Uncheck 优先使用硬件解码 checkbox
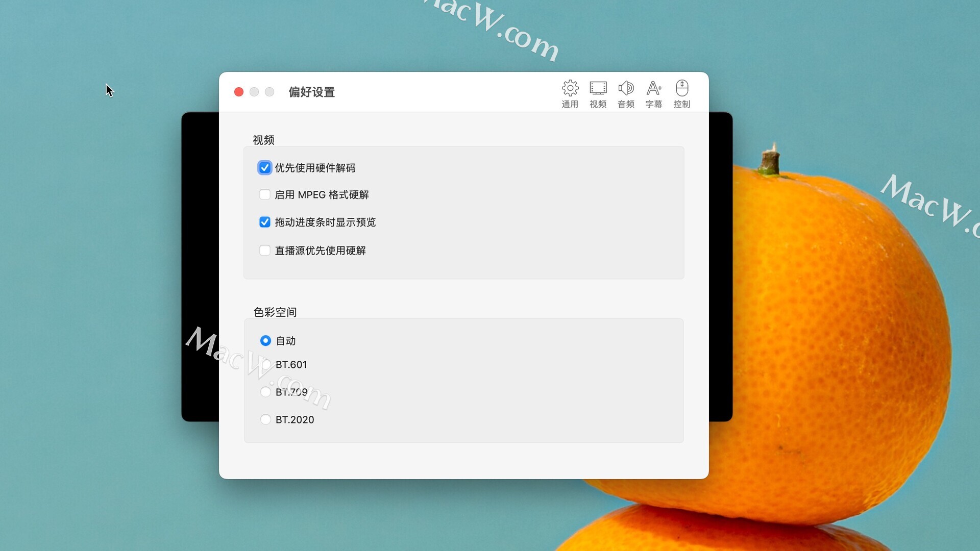Viewport: 980px width, 551px height. tap(264, 168)
